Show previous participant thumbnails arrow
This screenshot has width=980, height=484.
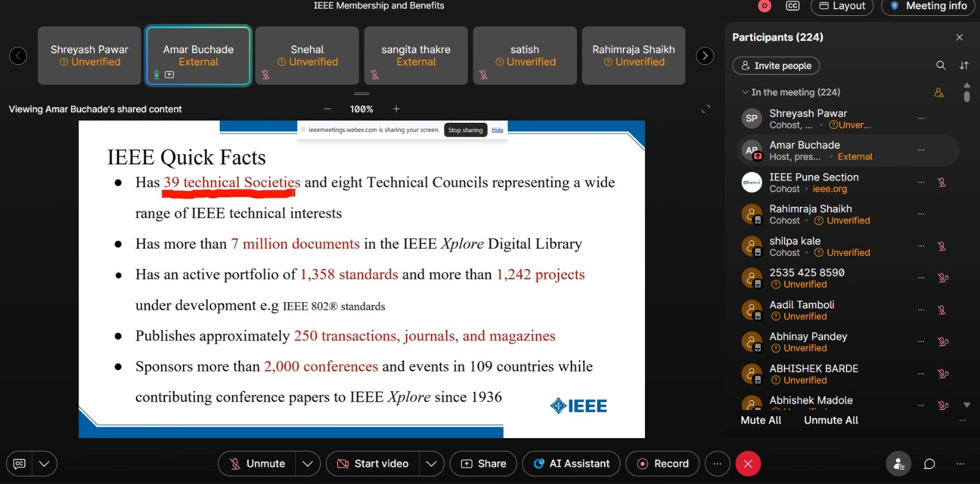tap(18, 56)
